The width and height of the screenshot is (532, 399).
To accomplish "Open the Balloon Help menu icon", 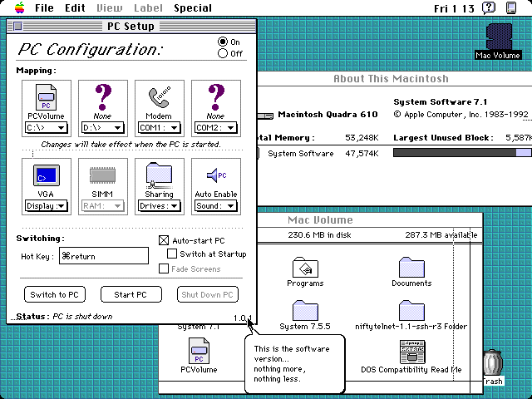I will pyautogui.click(x=489, y=7).
